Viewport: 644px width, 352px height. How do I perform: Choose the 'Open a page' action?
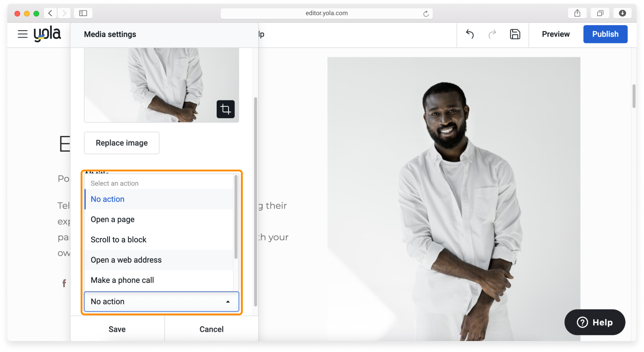pos(113,219)
